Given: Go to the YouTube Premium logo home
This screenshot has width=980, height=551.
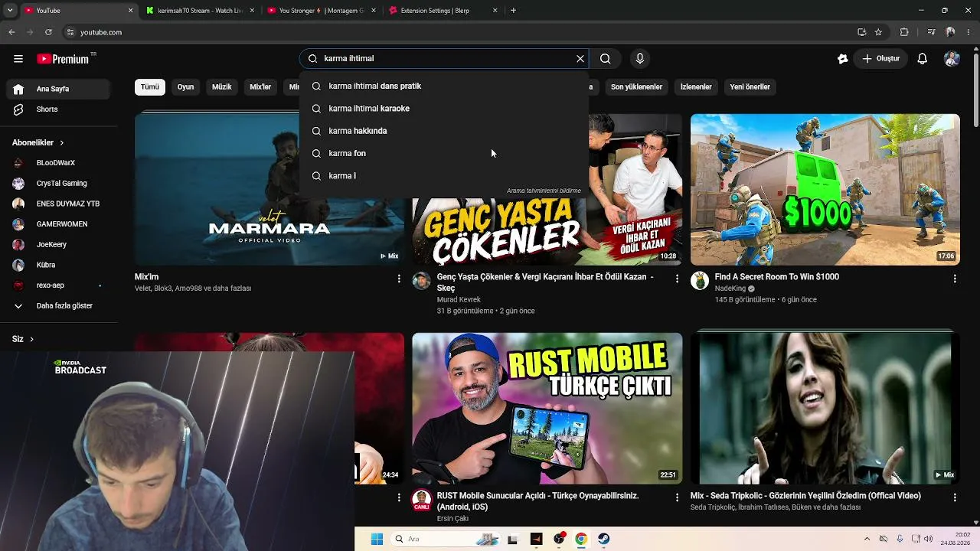Looking at the screenshot, I should [63, 59].
